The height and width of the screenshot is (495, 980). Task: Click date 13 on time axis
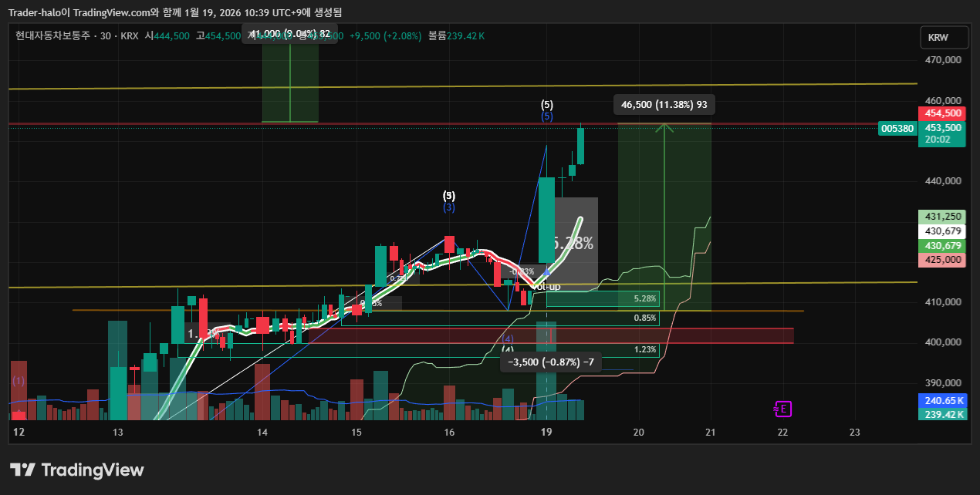[x=118, y=433]
